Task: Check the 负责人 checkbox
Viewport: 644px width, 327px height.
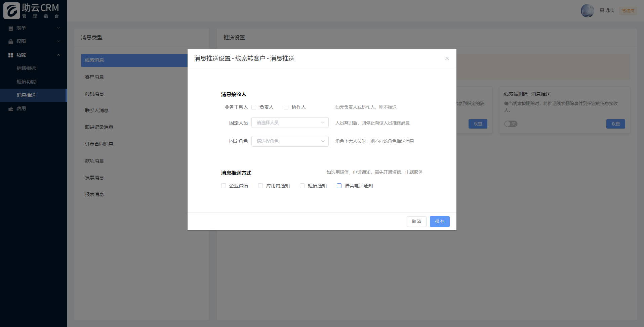Action: pyautogui.click(x=254, y=107)
